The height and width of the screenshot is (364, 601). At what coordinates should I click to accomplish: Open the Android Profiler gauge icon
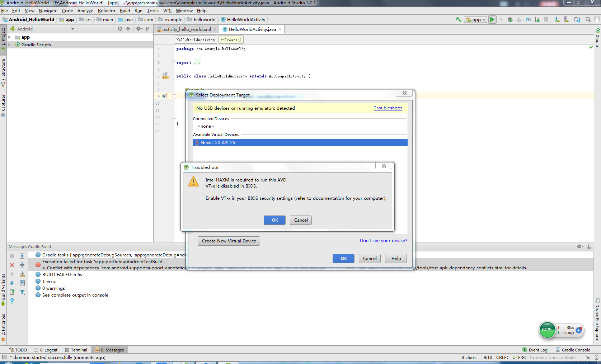click(528, 19)
